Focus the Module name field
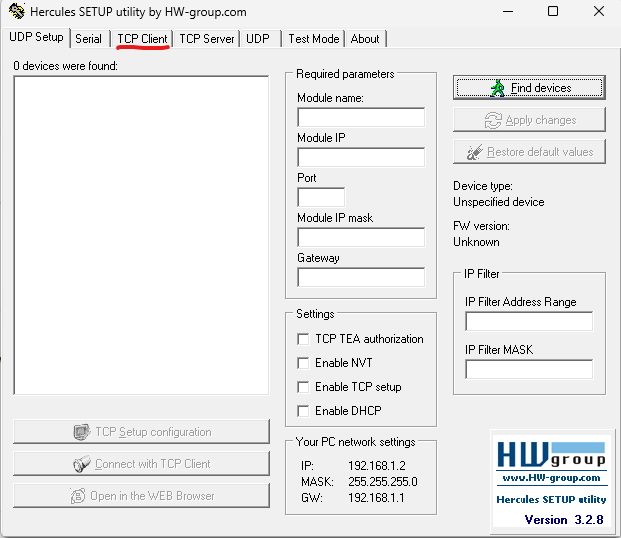This screenshot has width=621, height=538. [x=361, y=117]
